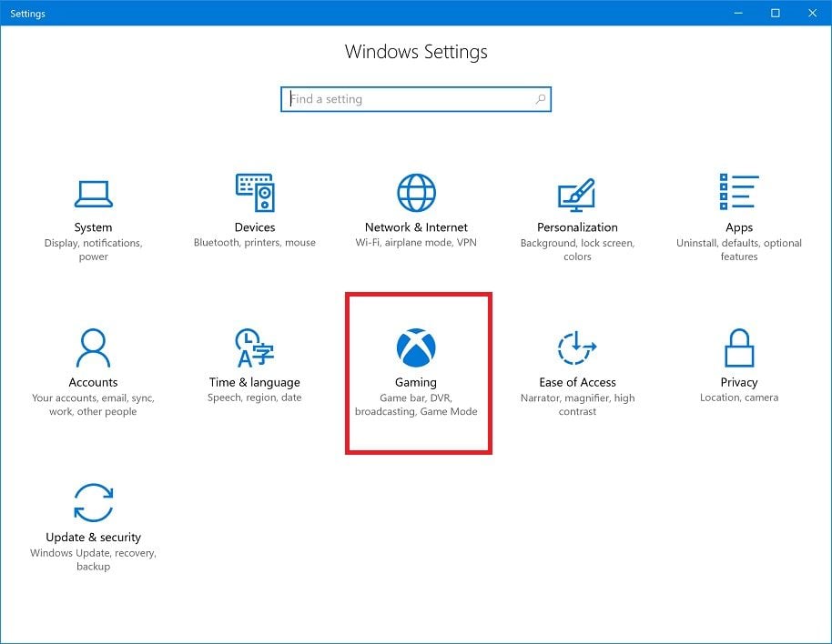Click the System laptop icon
Image resolution: width=832 pixels, height=644 pixels.
pyautogui.click(x=93, y=193)
